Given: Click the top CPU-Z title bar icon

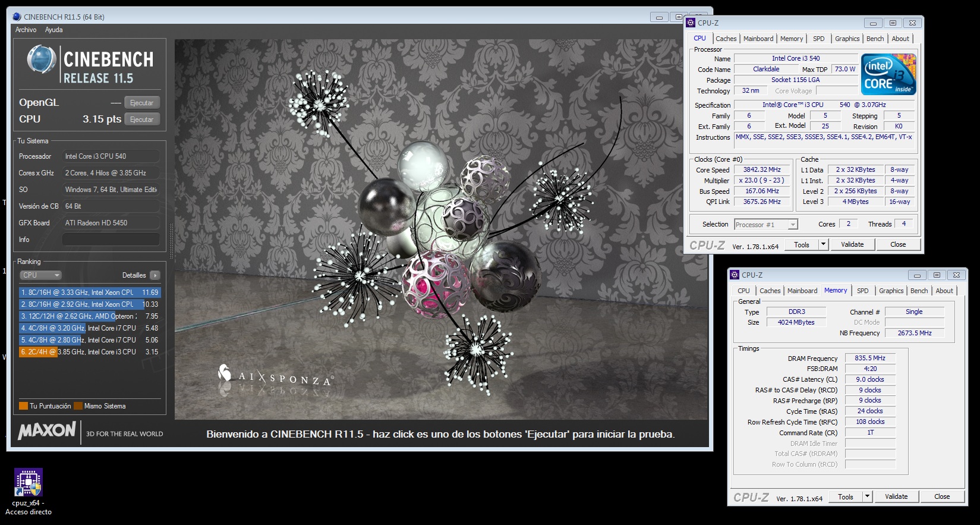Looking at the screenshot, I should [x=691, y=23].
